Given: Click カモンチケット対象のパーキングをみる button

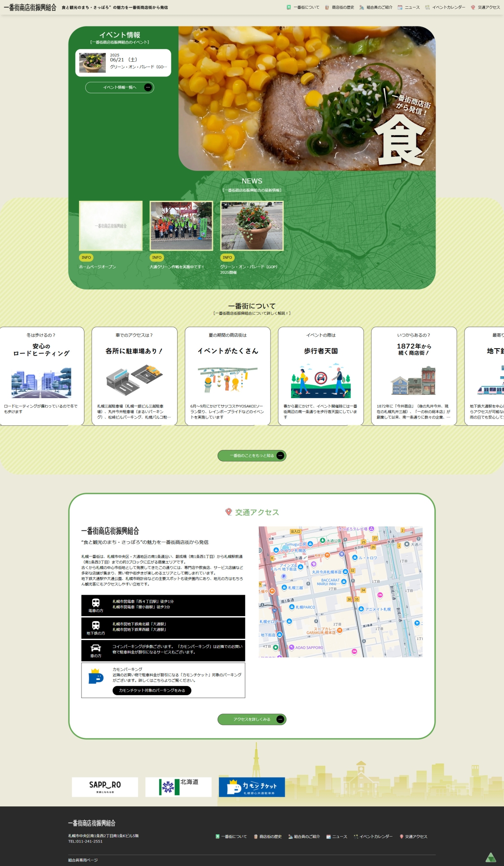Looking at the screenshot, I should [152, 690].
